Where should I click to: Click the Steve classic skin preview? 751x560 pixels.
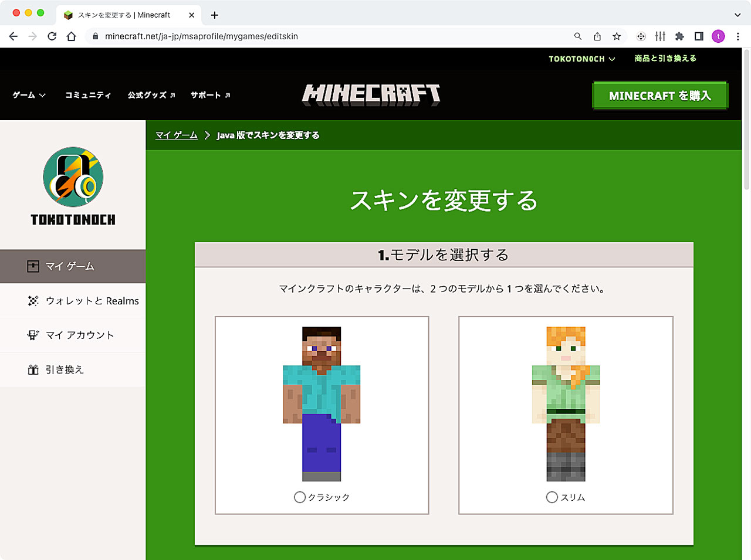[322, 403]
